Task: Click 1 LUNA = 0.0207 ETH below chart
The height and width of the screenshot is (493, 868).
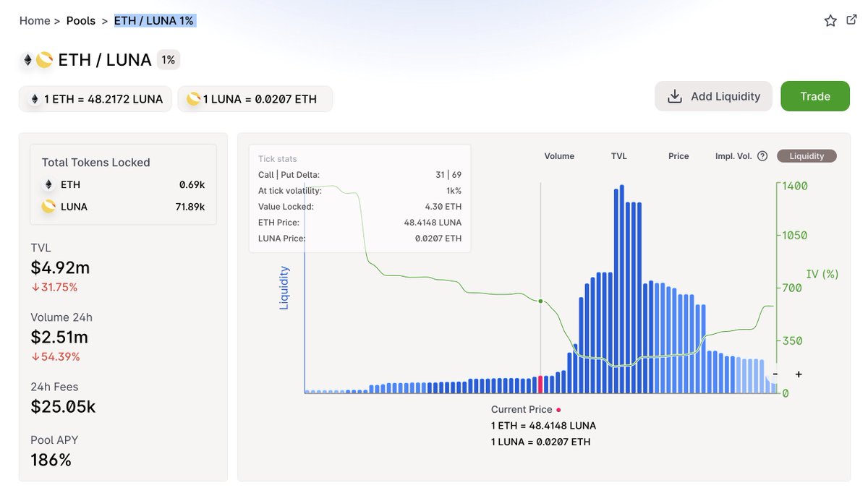Action: pyautogui.click(x=540, y=442)
